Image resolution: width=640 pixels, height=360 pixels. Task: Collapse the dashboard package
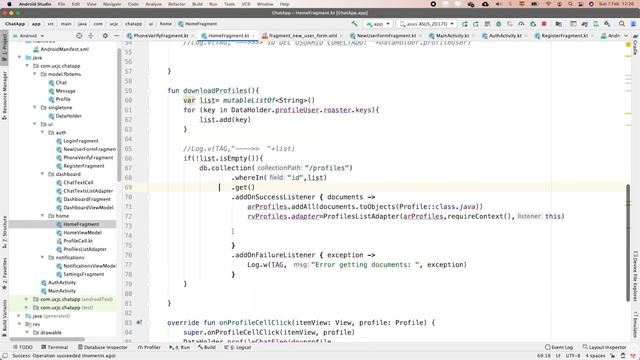tap(42, 174)
